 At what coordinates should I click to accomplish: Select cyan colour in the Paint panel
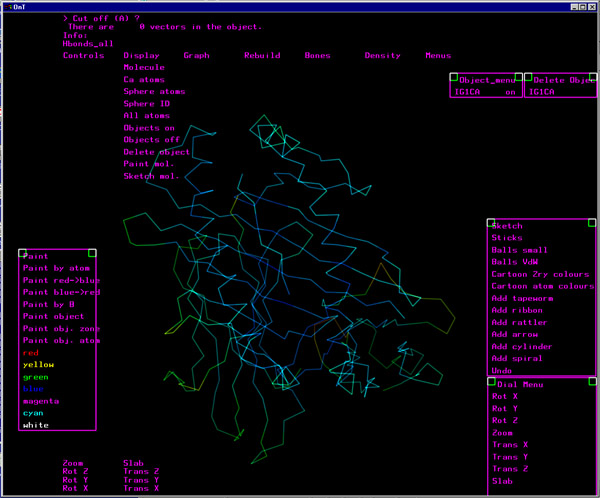(x=33, y=413)
